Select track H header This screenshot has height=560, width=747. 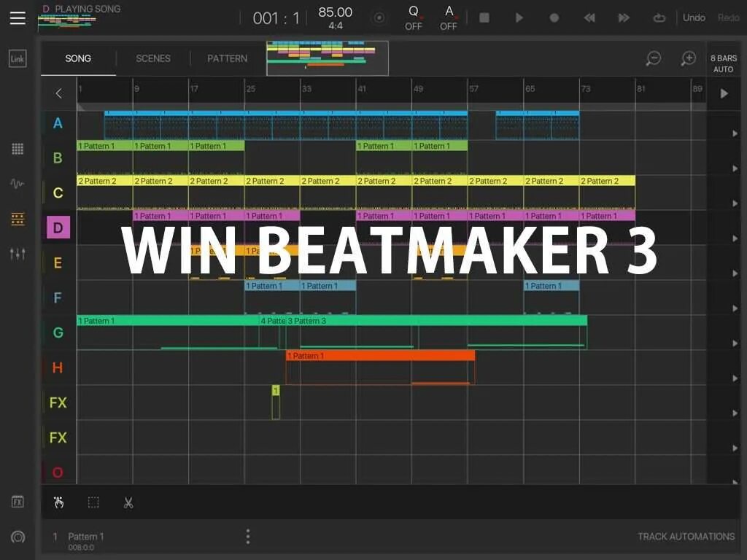click(x=58, y=367)
